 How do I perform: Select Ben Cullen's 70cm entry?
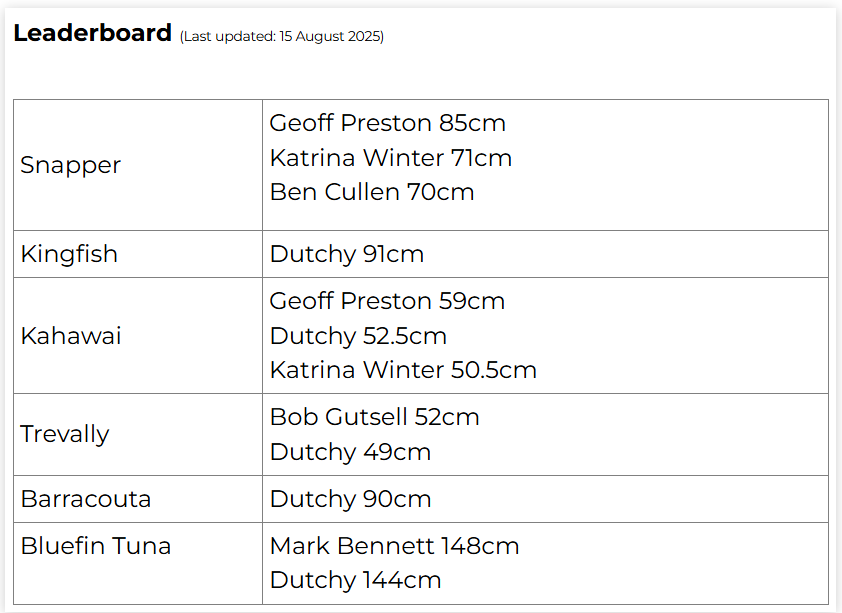click(x=371, y=192)
